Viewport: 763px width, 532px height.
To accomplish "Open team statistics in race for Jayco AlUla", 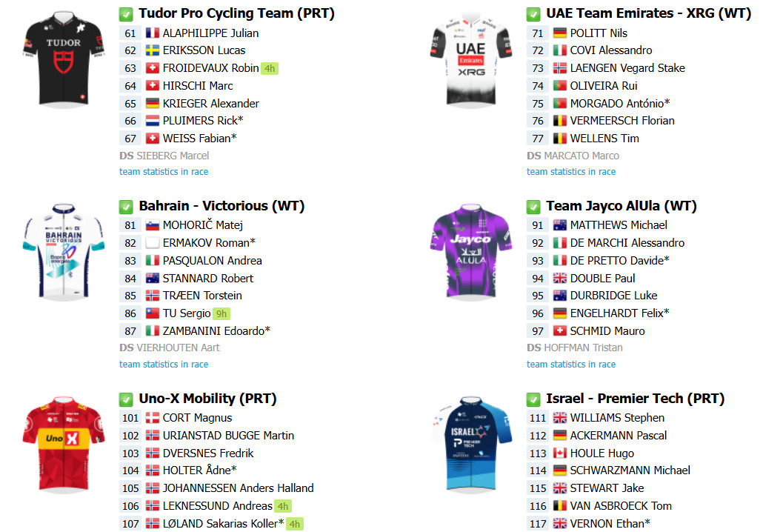I will click(x=571, y=364).
